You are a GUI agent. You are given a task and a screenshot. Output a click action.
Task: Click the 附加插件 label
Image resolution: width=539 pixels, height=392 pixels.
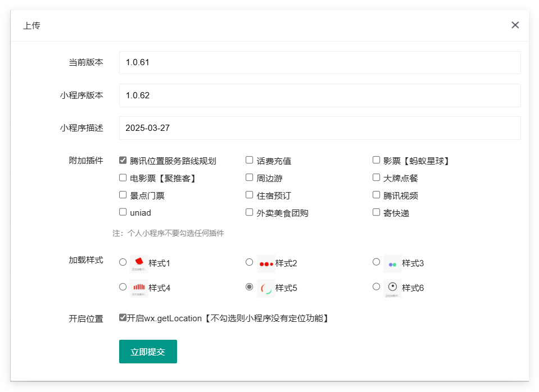pyautogui.click(x=86, y=161)
